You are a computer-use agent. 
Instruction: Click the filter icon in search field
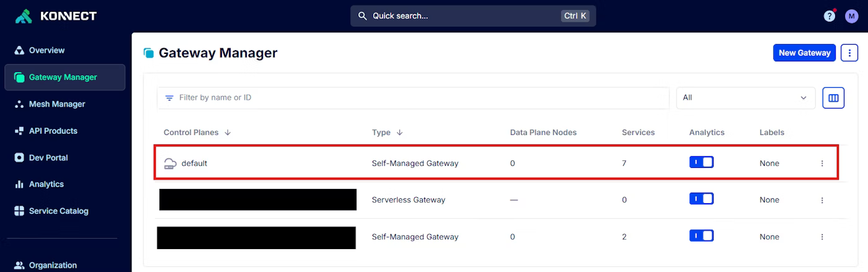pyautogui.click(x=169, y=98)
